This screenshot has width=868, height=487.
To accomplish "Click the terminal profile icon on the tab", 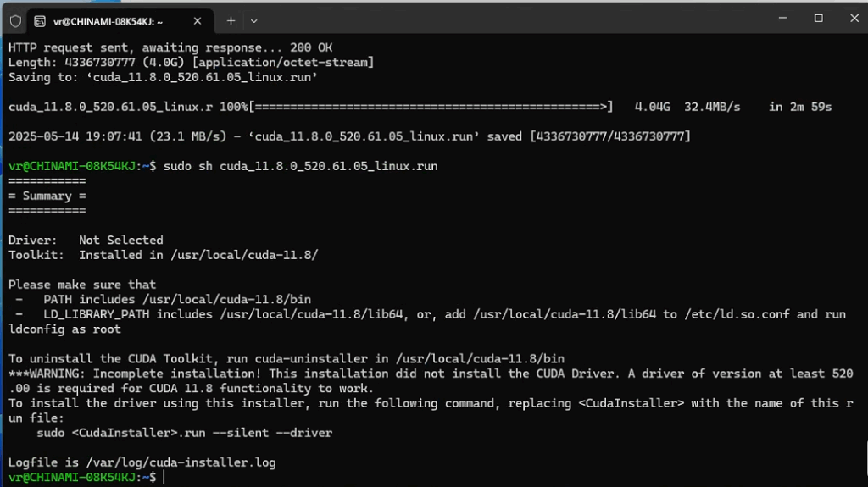I will [x=40, y=20].
